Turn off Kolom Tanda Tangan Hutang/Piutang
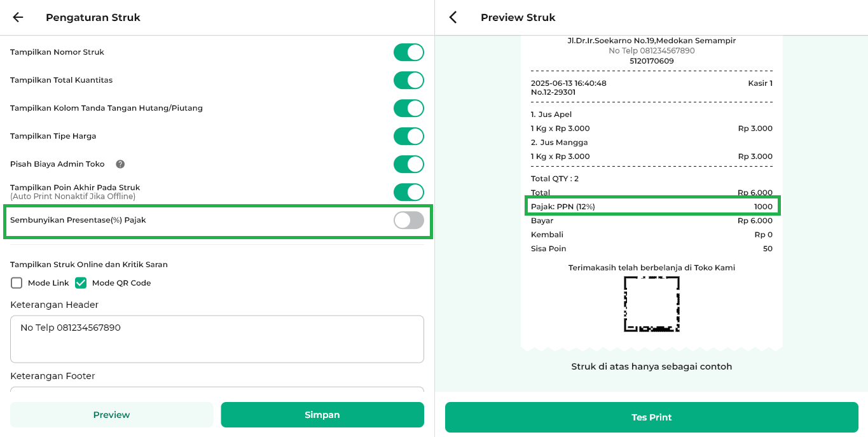868x437 pixels. (409, 108)
